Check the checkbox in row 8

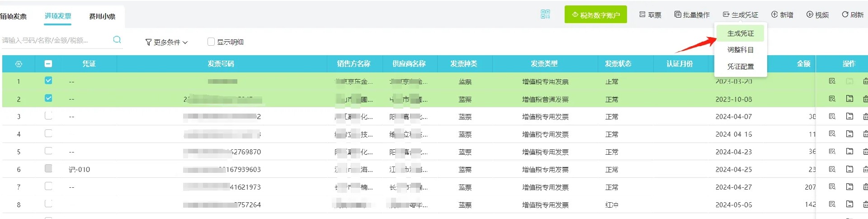click(x=48, y=204)
